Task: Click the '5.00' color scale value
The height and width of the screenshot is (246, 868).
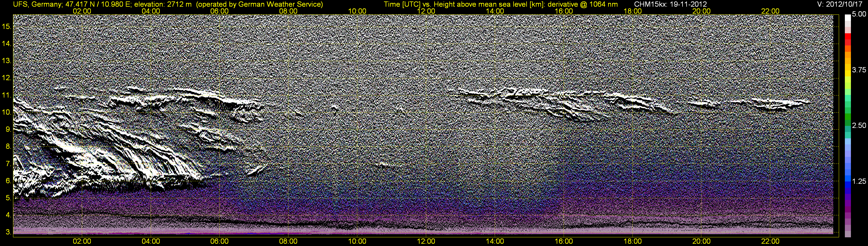Action: point(859,14)
